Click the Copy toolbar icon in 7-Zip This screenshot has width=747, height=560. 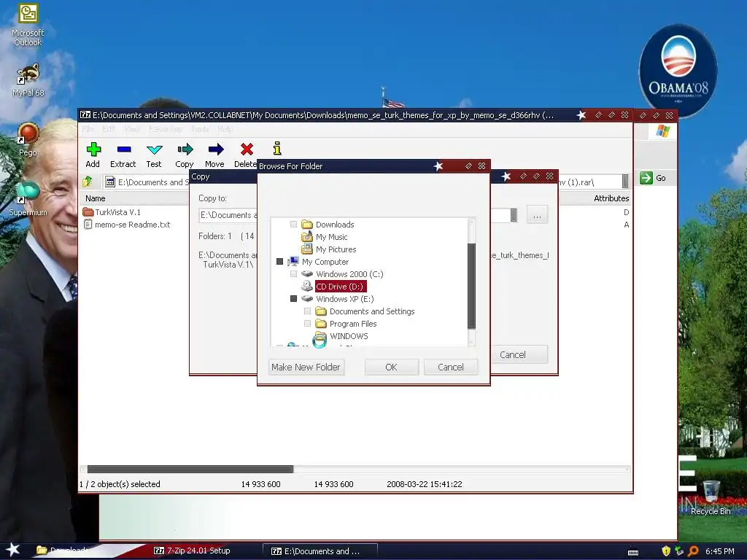point(185,149)
